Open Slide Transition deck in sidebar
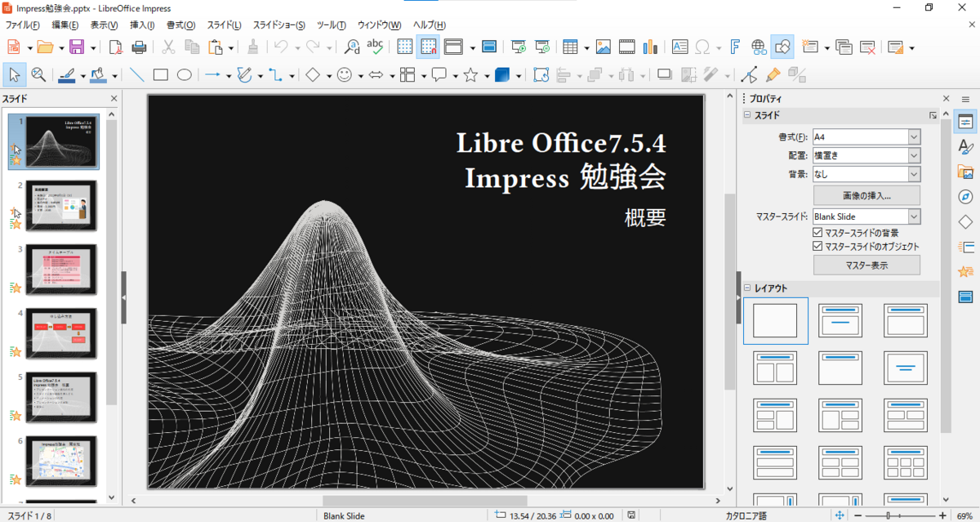The width and height of the screenshot is (980, 522). click(x=965, y=247)
